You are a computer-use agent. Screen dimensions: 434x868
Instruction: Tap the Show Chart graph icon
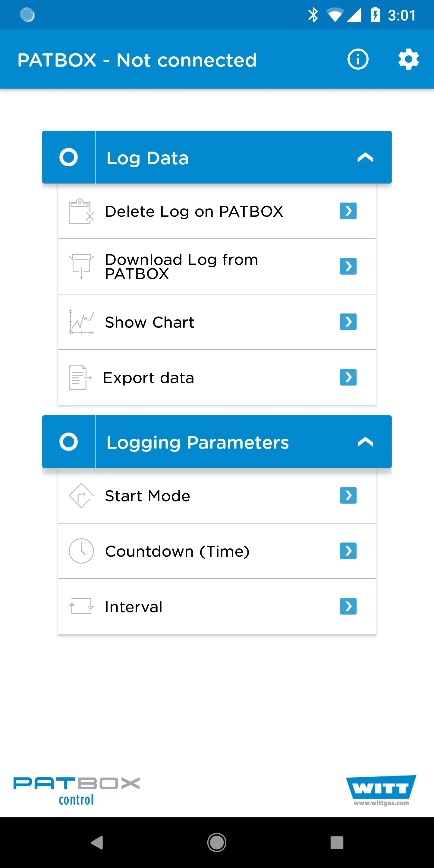pyautogui.click(x=81, y=322)
